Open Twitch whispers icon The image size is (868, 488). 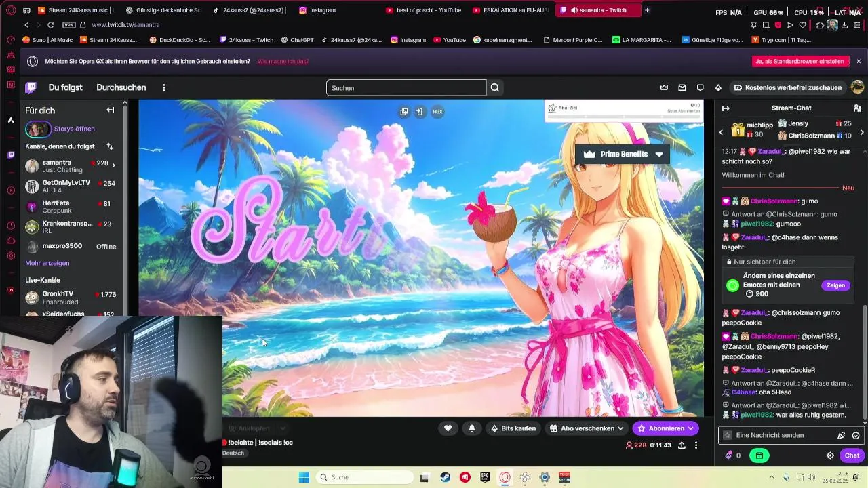click(700, 87)
